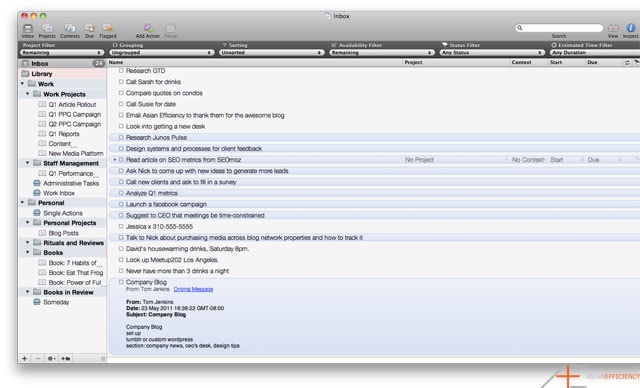640x388 pixels.
Task: Select Inbox in the sidebar
Action: pyautogui.click(x=62, y=64)
